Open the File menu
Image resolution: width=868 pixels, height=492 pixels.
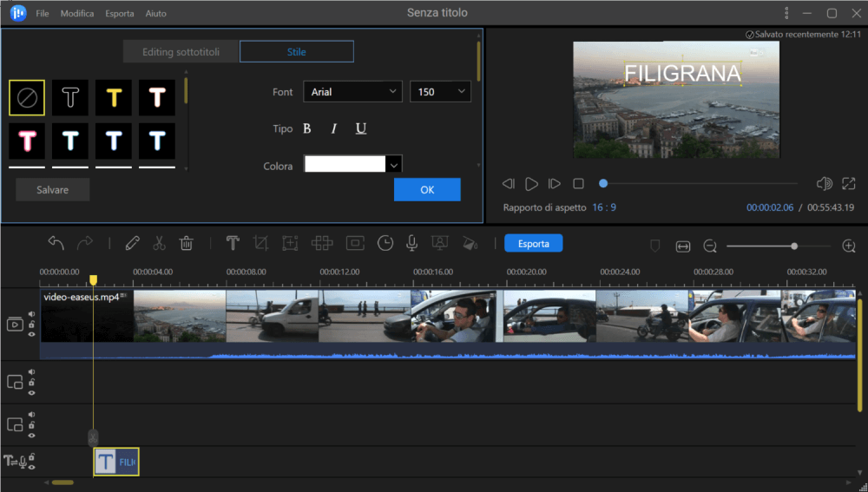pyautogui.click(x=43, y=13)
